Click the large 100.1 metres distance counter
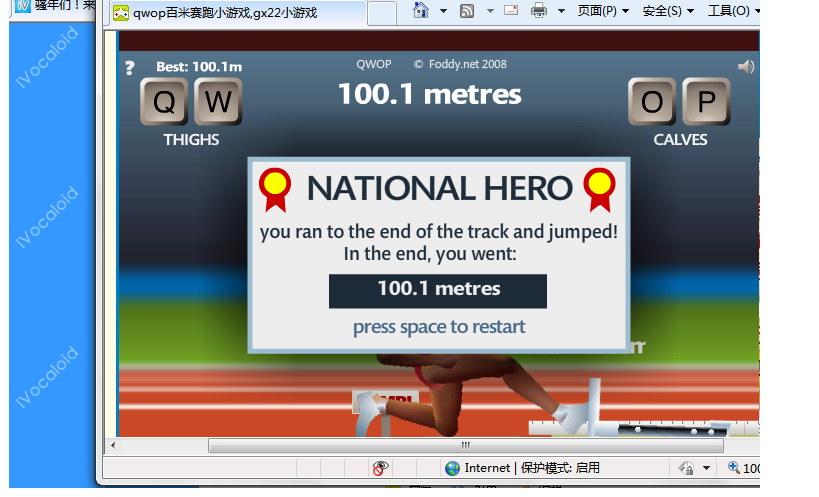Viewport: 819px width, 497px height. pyautogui.click(x=429, y=94)
